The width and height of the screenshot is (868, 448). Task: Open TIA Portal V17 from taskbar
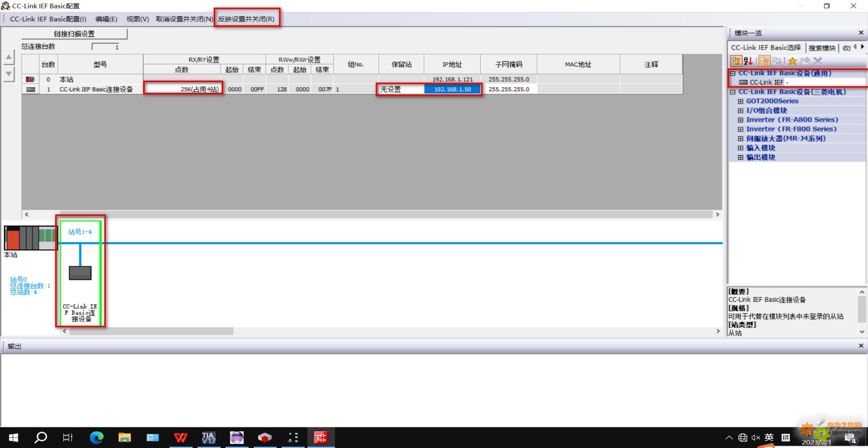208,437
